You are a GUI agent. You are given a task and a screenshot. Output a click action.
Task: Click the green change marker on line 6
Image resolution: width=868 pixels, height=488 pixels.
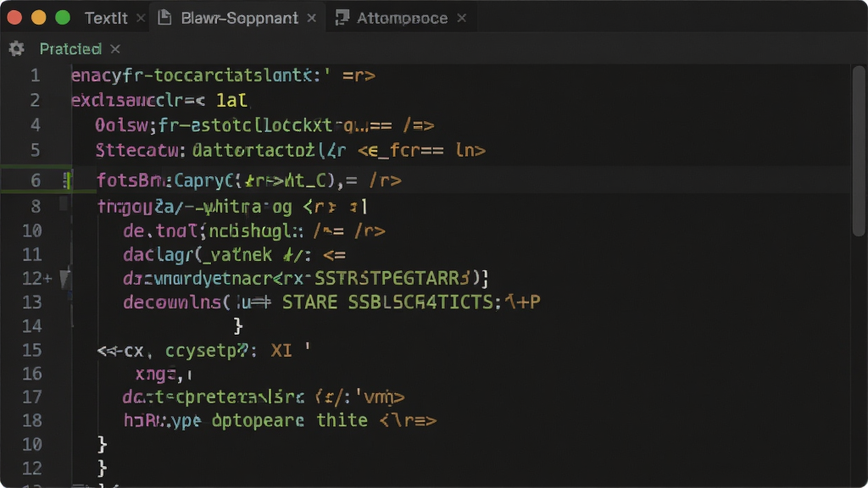point(67,180)
